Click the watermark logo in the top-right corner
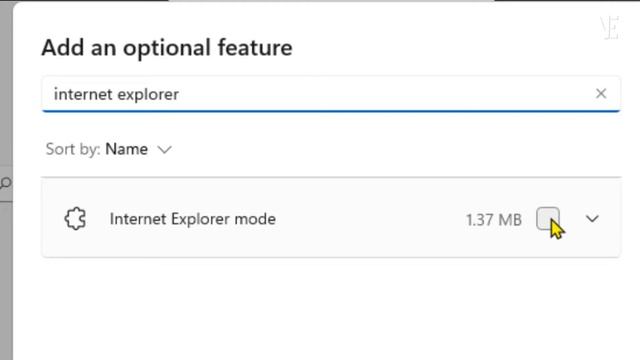 point(610,27)
